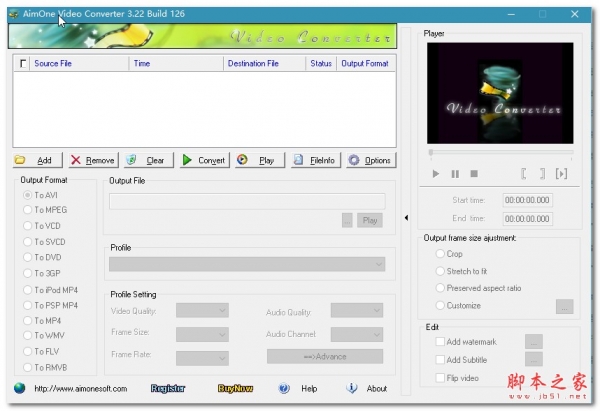Select the To iPod MP4 format
Viewport: 600px width, 411px height.
pyautogui.click(x=51, y=290)
